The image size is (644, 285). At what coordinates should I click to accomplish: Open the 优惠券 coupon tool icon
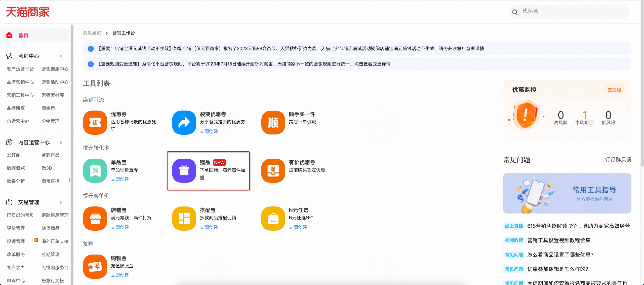(95, 123)
